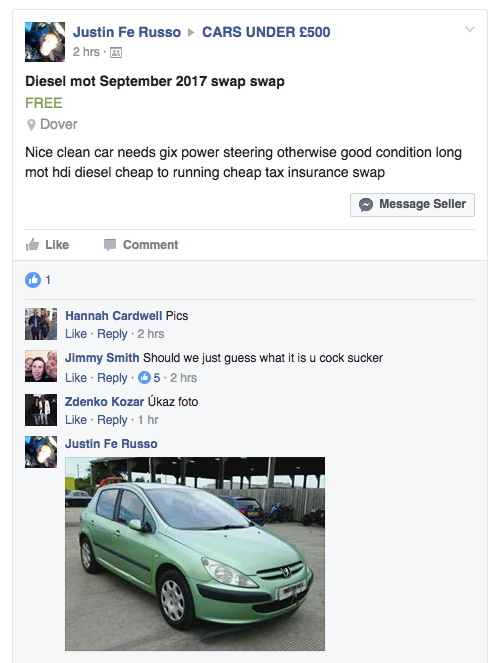The image size is (495, 663).
Task: Open Jimmy Smith's profile name link
Action: 102,358
